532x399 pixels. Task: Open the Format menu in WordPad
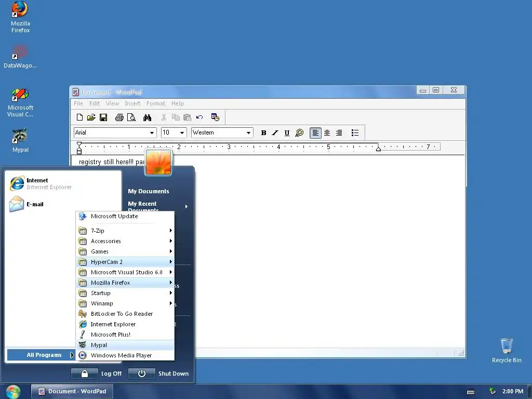click(156, 103)
